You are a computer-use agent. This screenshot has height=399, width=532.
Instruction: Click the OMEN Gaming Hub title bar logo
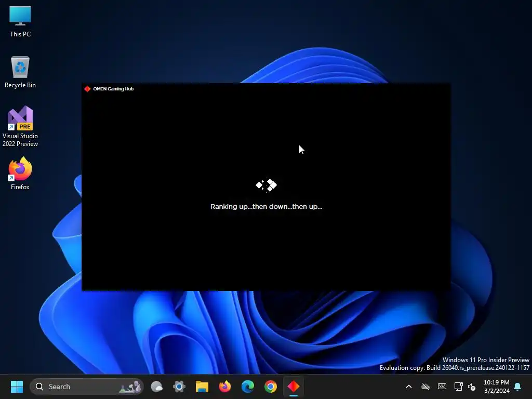(x=87, y=89)
